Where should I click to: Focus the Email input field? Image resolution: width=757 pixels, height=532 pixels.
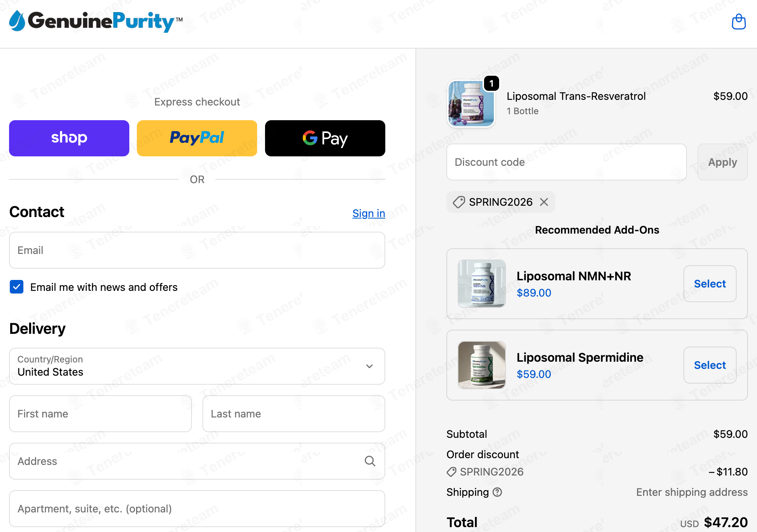[197, 250]
